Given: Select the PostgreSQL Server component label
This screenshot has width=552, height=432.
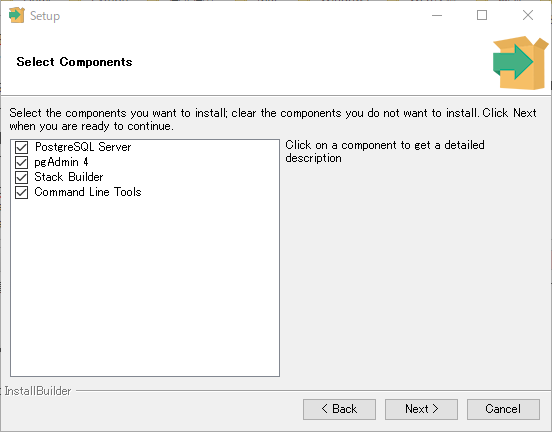Looking at the screenshot, I should 83,147.
